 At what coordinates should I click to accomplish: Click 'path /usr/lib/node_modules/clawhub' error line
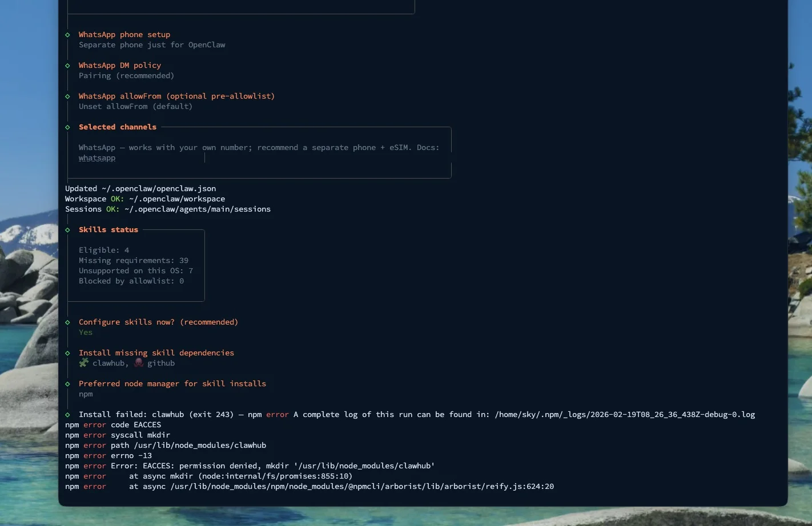166,446
